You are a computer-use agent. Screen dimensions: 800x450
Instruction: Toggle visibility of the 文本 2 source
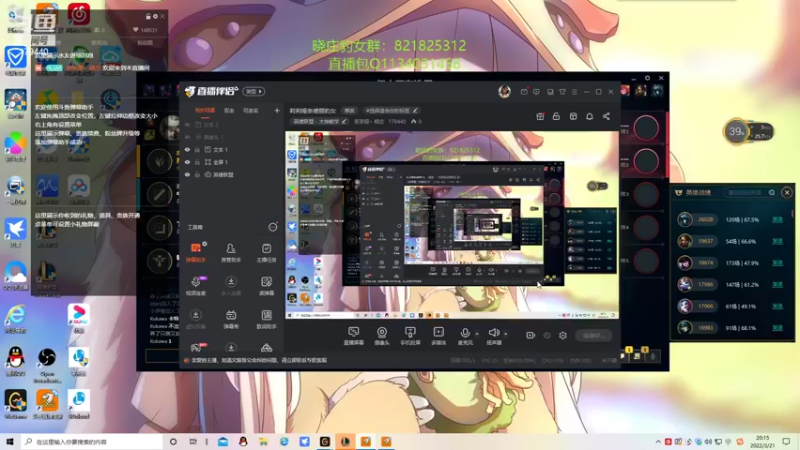coord(187,124)
